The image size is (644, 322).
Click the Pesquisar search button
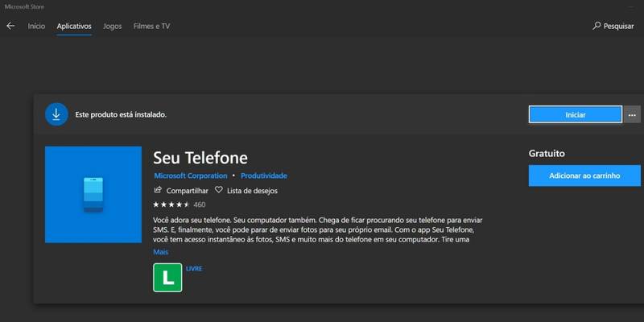613,26
